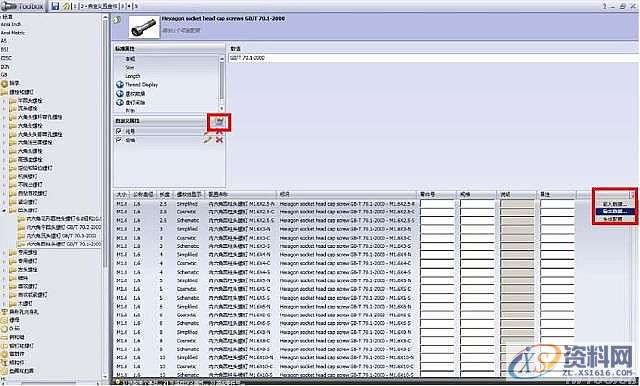This screenshot has width=640, height=386.
Task: Click the add custom property icon
Action: pos(220,121)
